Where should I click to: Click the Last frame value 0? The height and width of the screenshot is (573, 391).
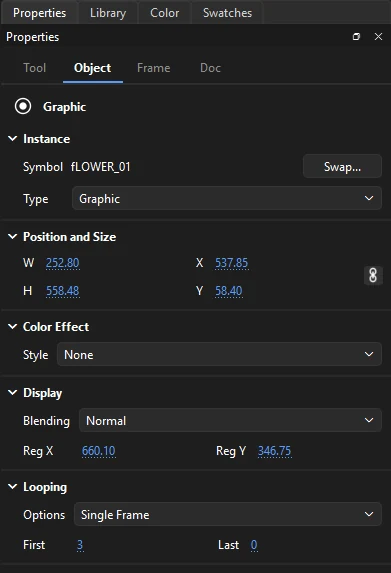point(254,545)
